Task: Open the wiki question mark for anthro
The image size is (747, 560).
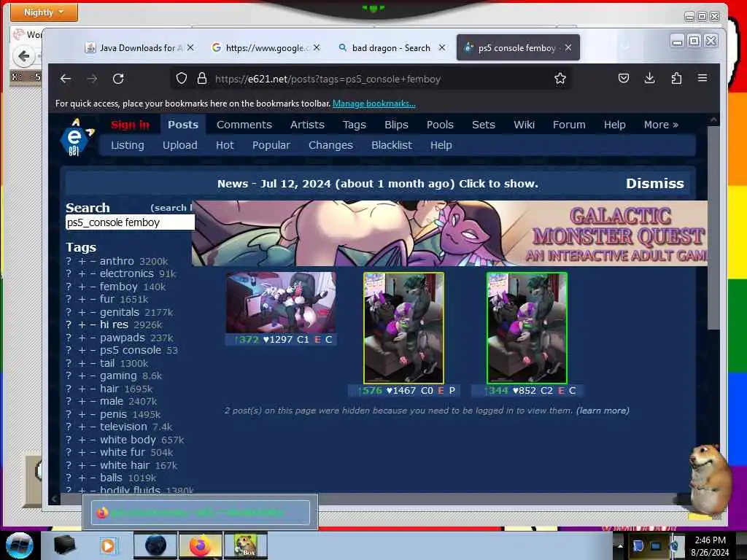Action: tap(69, 262)
